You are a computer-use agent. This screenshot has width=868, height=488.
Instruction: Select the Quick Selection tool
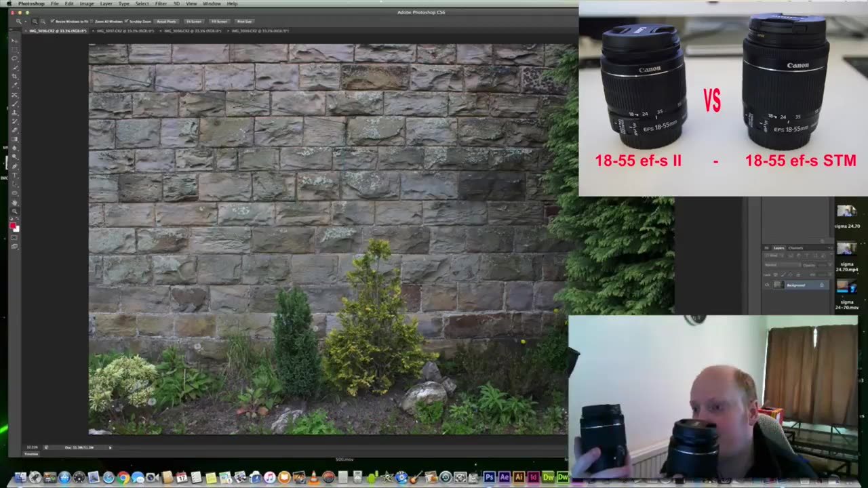point(14,67)
